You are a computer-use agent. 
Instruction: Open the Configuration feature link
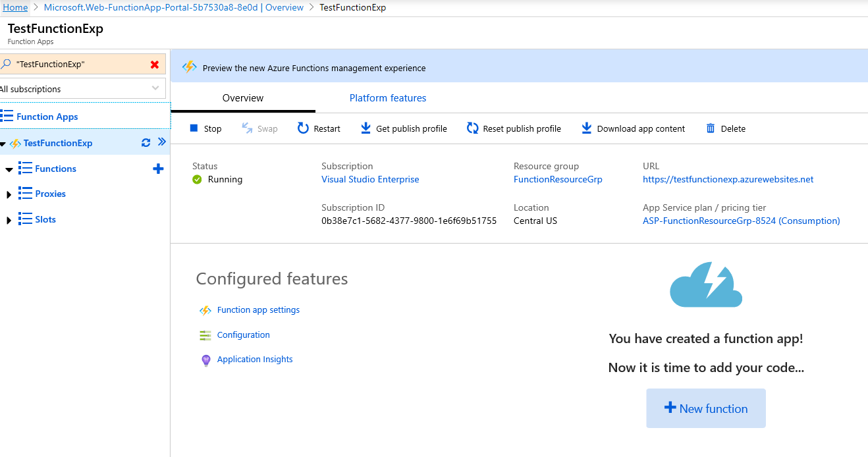[x=244, y=335]
